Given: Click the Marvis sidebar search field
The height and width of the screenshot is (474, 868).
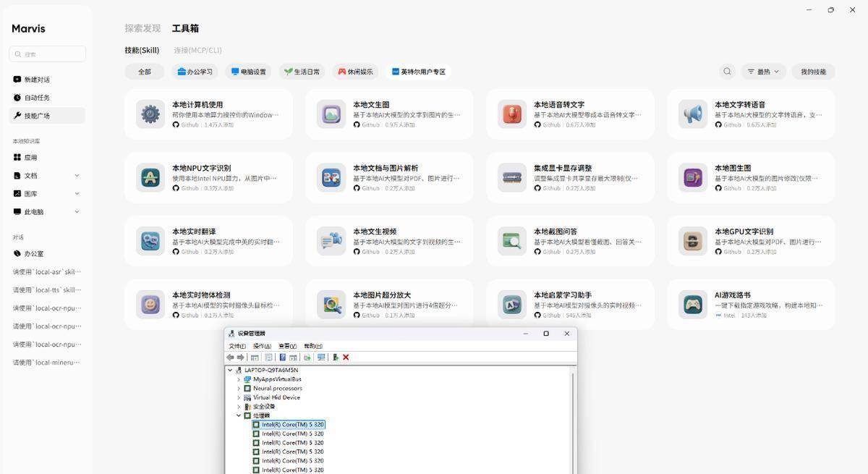Looking at the screenshot, I should [47, 54].
